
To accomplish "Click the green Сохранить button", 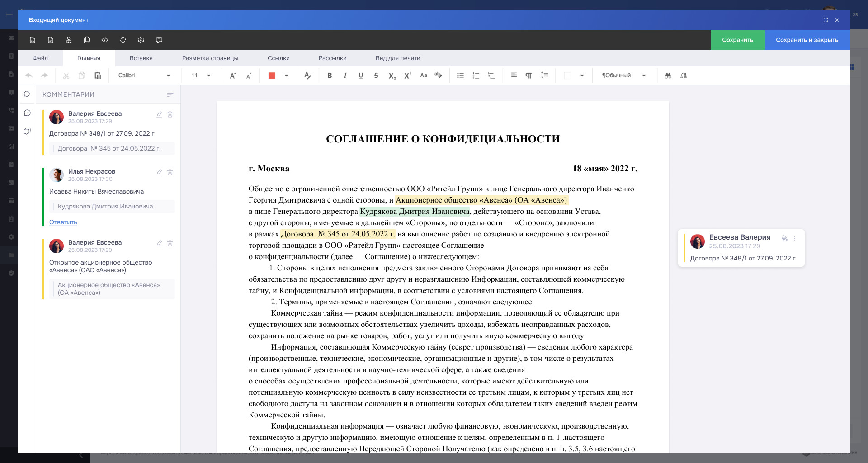I will (737, 40).
